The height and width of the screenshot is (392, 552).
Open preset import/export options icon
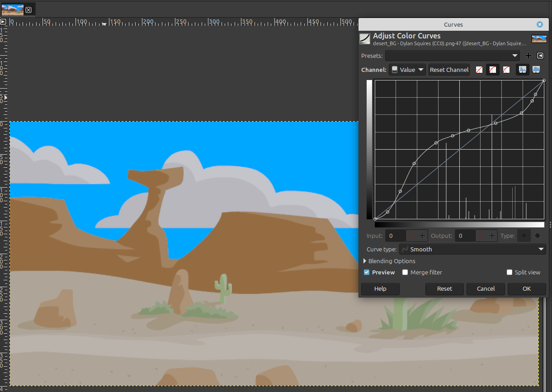click(x=540, y=56)
